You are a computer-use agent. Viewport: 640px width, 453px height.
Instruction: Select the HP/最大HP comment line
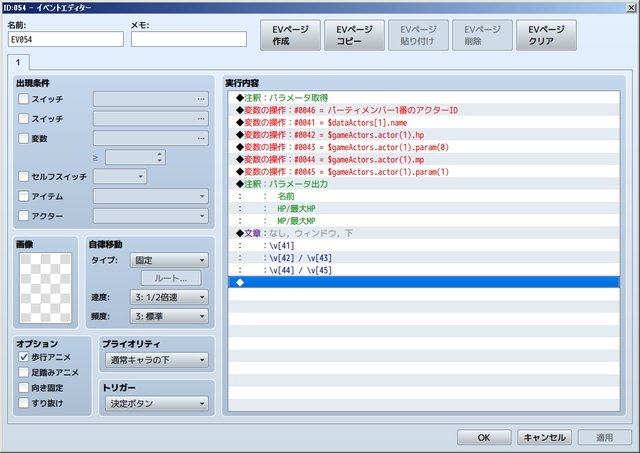click(x=424, y=209)
